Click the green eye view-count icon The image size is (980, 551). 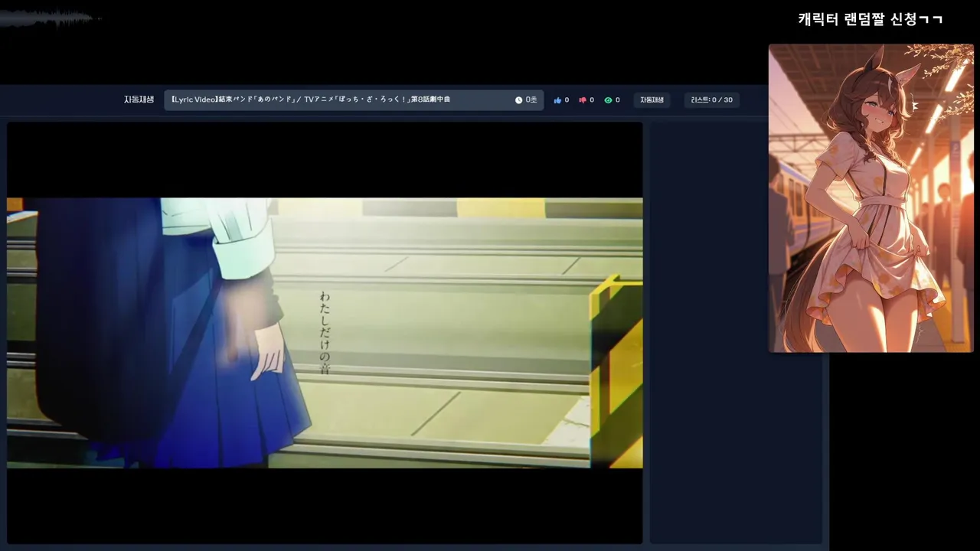point(608,100)
